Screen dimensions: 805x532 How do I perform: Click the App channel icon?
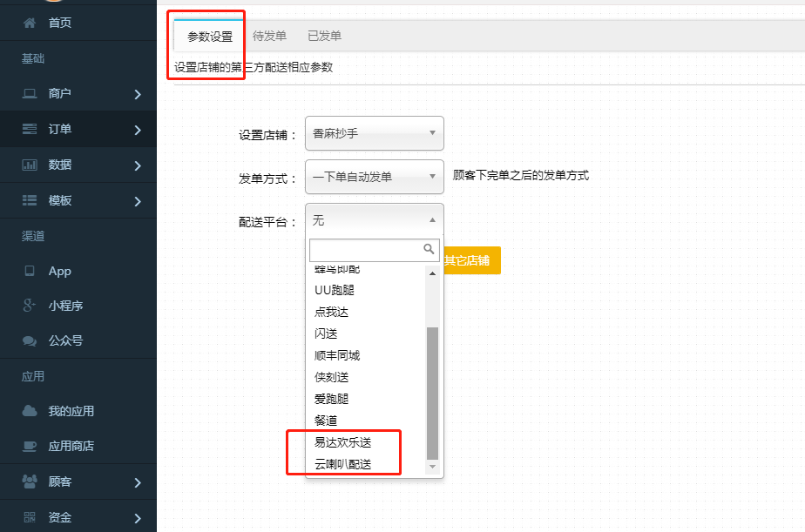(30, 271)
